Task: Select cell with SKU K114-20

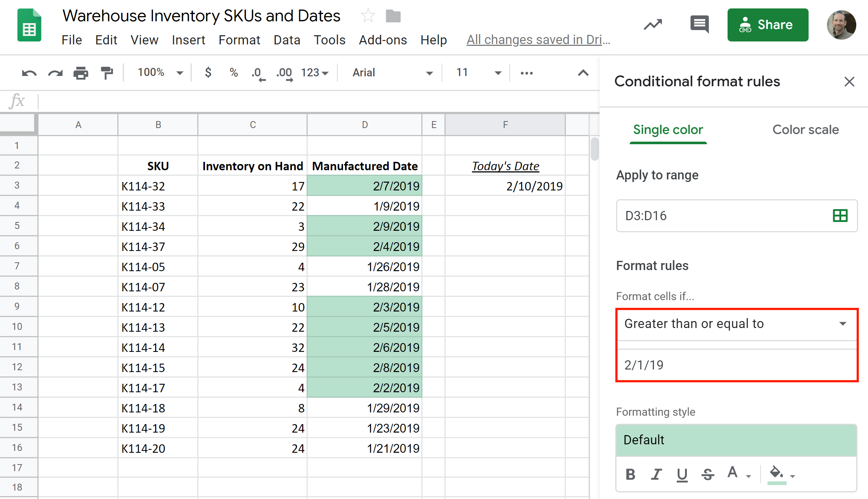Action: pos(158,448)
